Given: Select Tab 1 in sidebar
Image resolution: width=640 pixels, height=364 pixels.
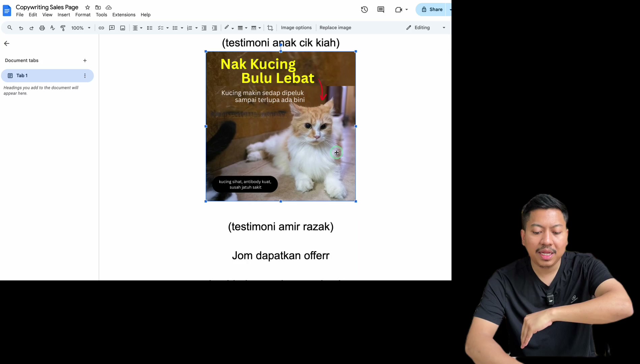Looking at the screenshot, I should click(47, 76).
